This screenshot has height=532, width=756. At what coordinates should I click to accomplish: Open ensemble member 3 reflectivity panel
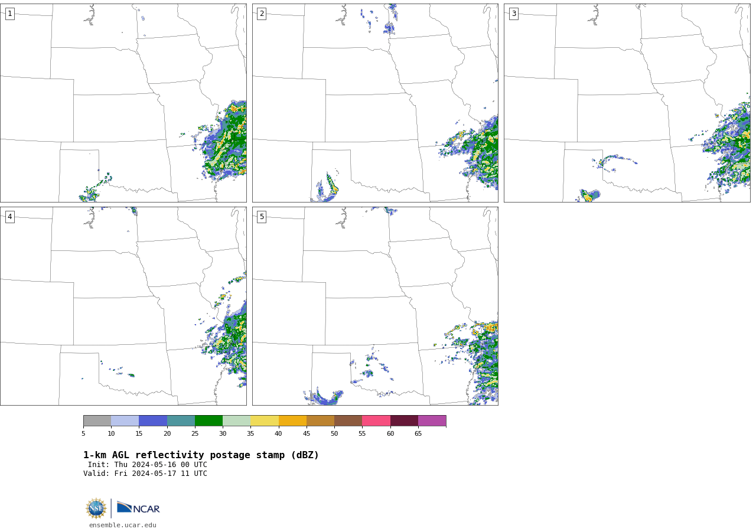click(x=627, y=103)
